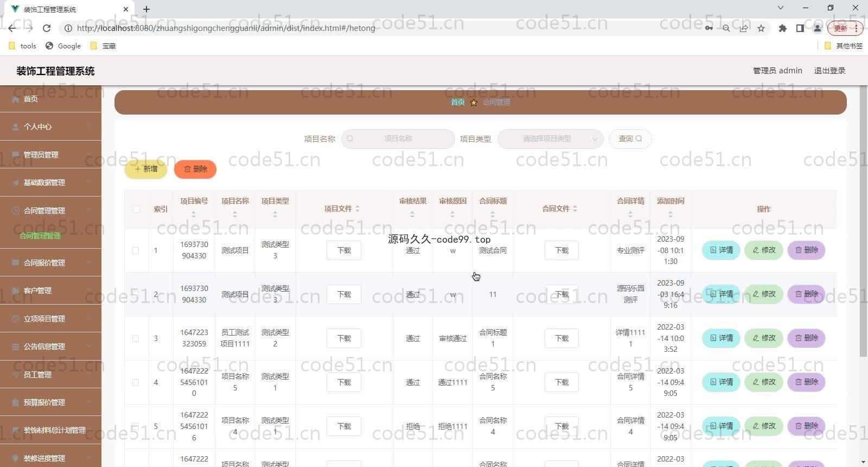Open 公告信息管理 in the sidebar

(51, 346)
